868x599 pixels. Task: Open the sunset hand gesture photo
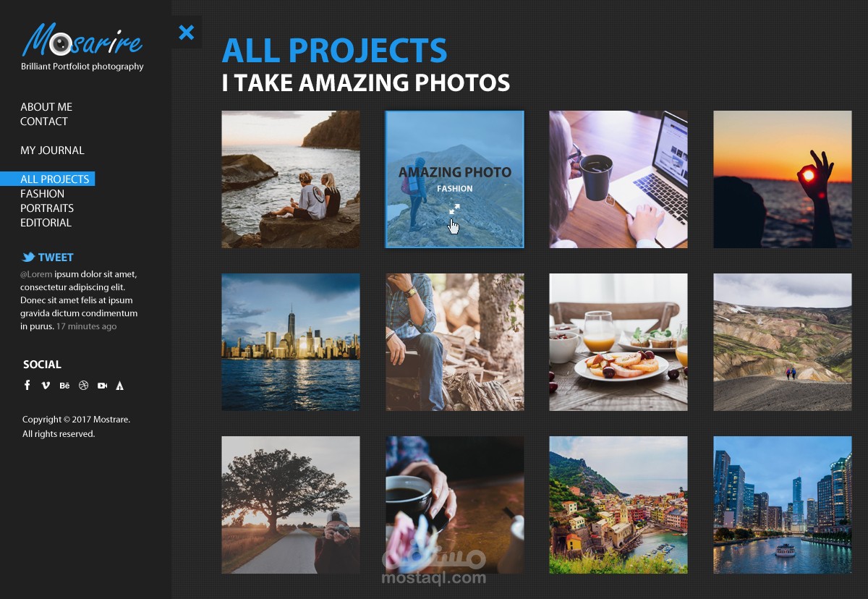click(783, 179)
